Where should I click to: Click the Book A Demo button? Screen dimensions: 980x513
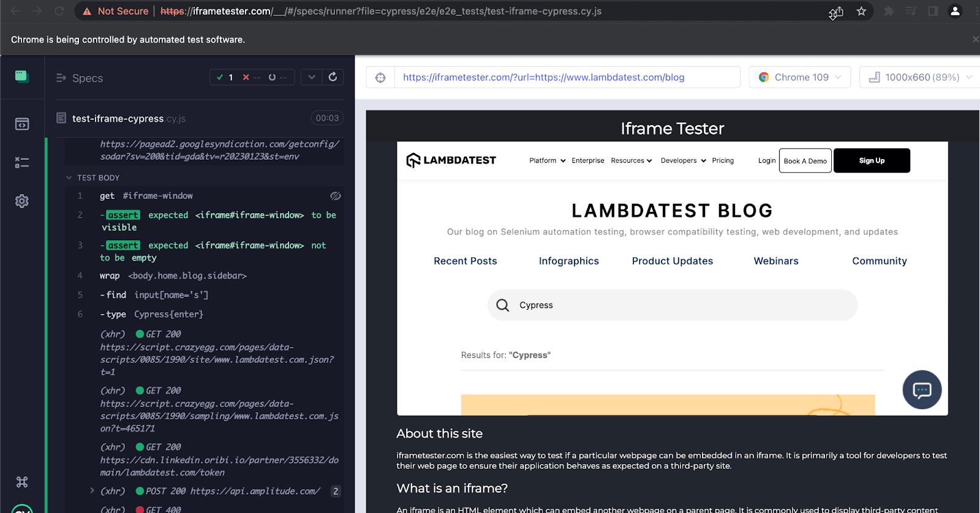805,160
